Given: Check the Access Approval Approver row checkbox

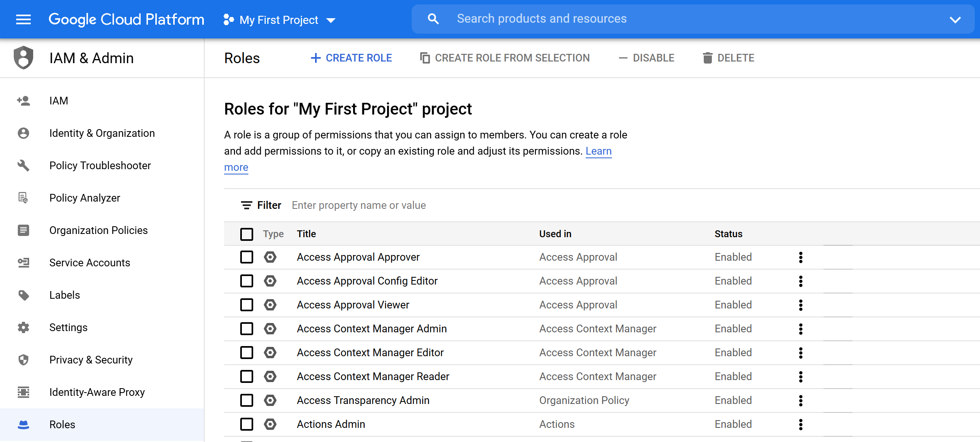Looking at the screenshot, I should [247, 257].
